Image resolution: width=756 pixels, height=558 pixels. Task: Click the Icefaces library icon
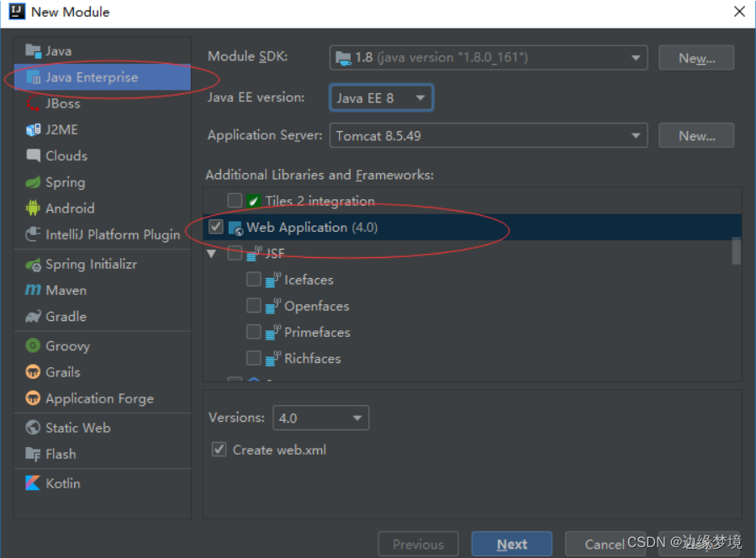coord(273,280)
